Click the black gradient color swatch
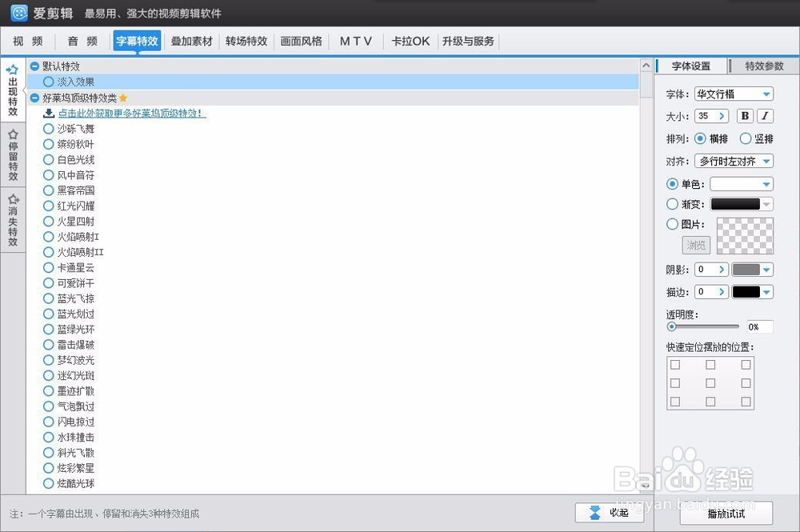 [735, 204]
